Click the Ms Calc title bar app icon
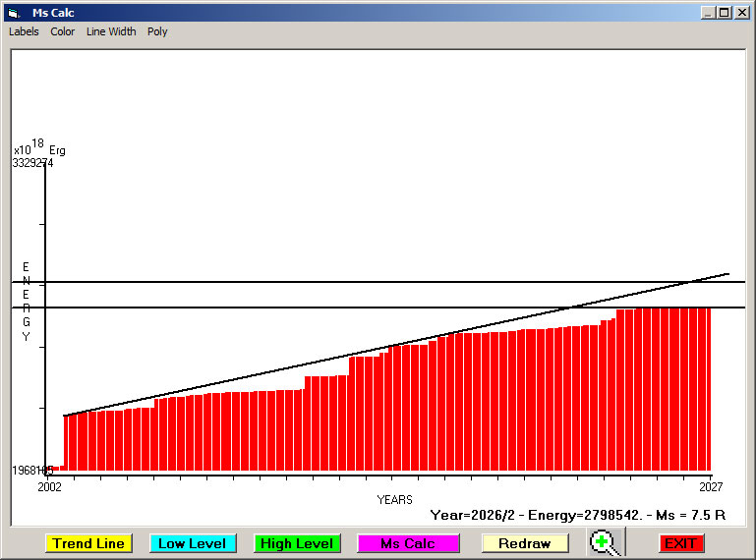Image resolution: width=756 pixels, height=560 pixels. click(13, 13)
